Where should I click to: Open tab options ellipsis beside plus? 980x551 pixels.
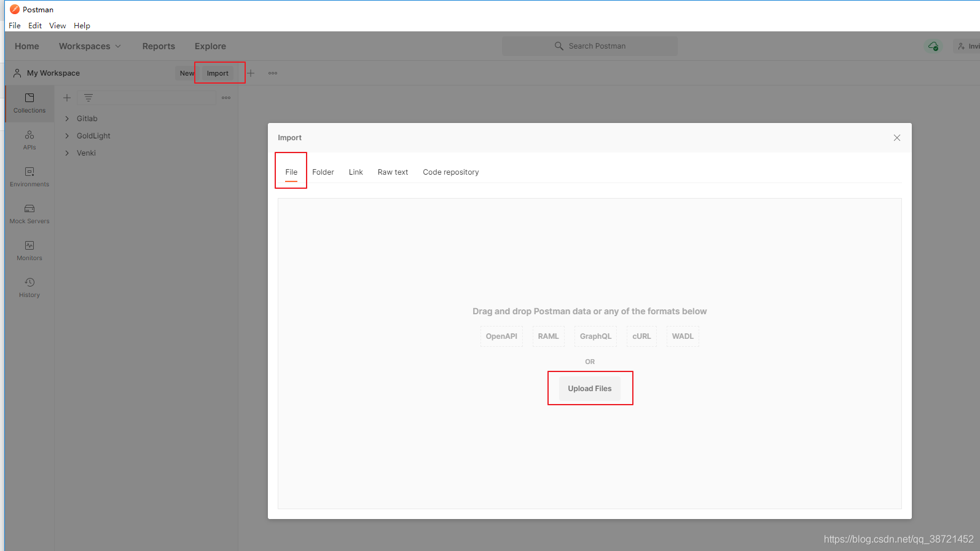[x=273, y=73]
